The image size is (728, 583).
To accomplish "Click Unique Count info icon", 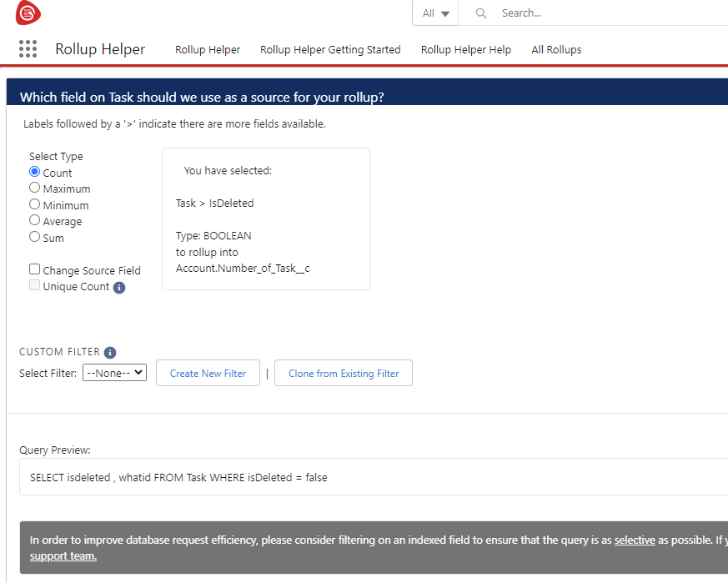I will (119, 288).
